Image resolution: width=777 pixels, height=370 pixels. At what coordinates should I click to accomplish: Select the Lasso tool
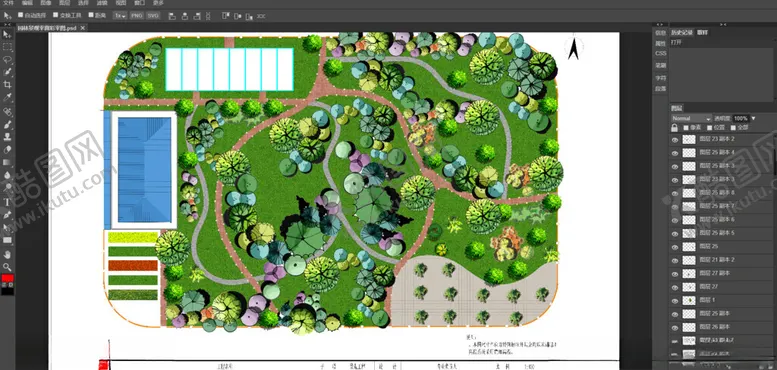pyautogui.click(x=7, y=60)
